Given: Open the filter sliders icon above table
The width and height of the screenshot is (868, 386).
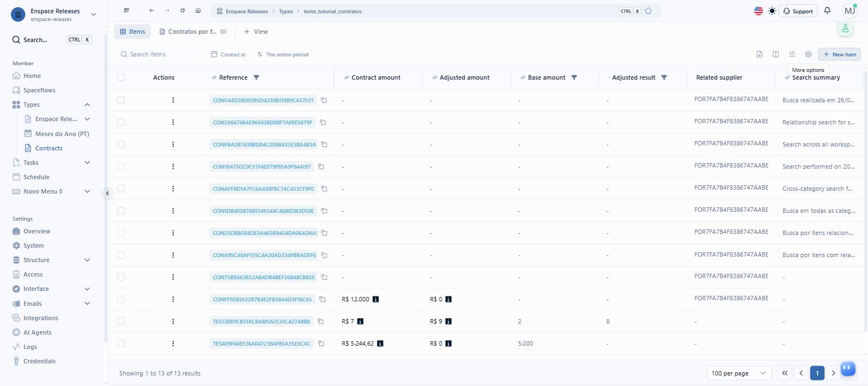Looking at the screenshot, I should 792,54.
